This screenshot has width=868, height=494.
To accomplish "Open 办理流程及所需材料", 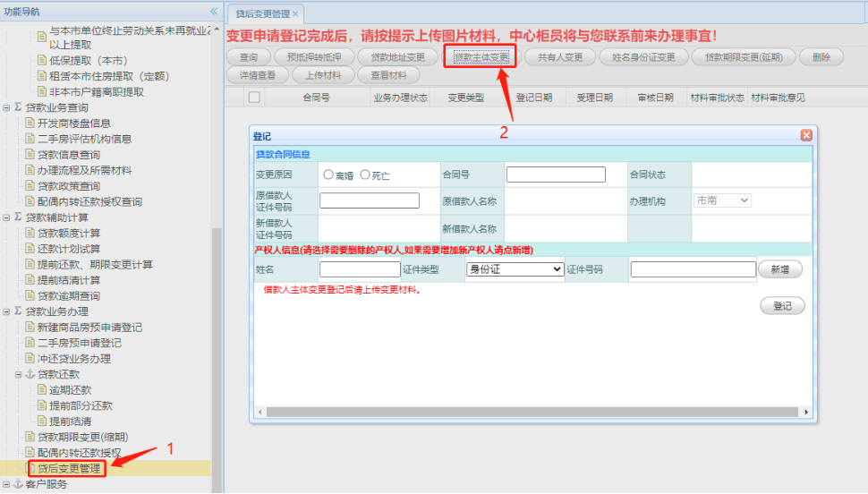I will (x=84, y=170).
